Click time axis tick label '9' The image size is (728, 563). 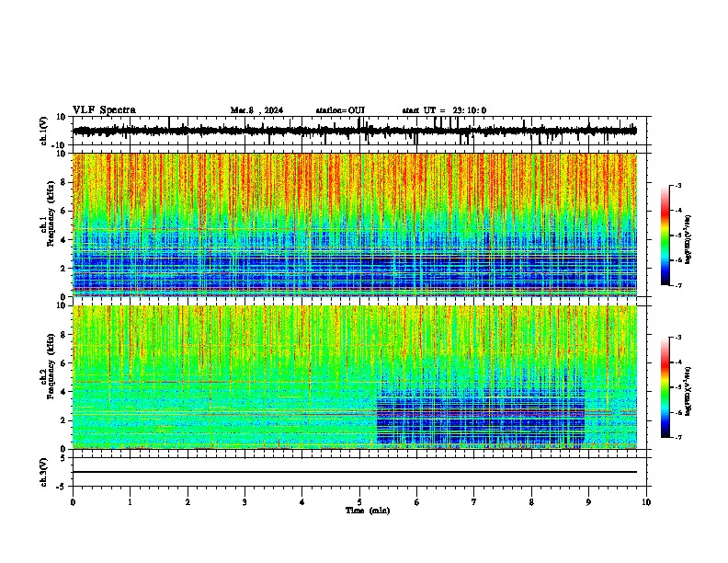(x=588, y=502)
